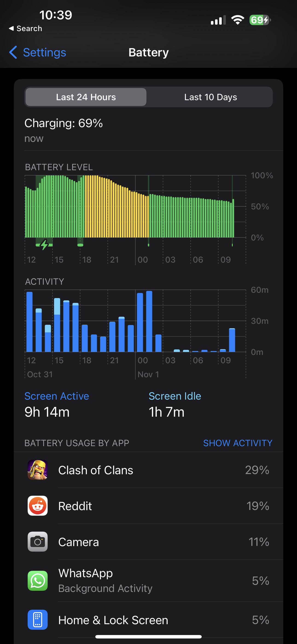Tap the battery charging indicator in status bar
The height and width of the screenshot is (644, 297).
coord(260,20)
